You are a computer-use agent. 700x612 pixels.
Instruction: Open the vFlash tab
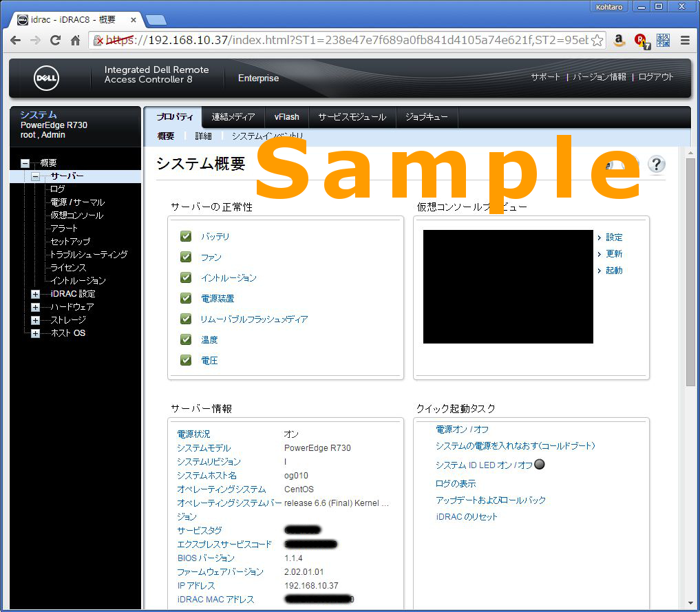286,117
